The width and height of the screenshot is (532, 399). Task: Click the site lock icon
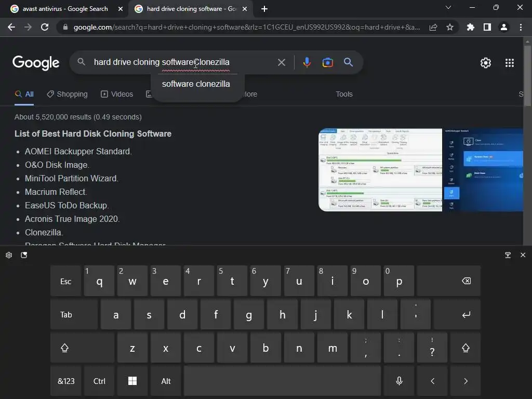pyautogui.click(x=65, y=27)
